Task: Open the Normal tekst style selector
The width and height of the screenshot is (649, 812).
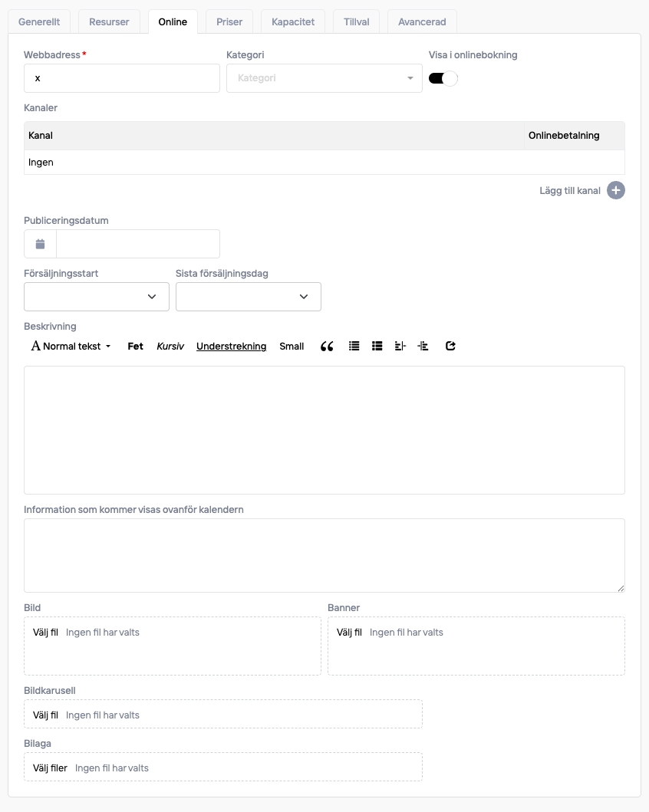Action: pyautogui.click(x=71, y=347)
